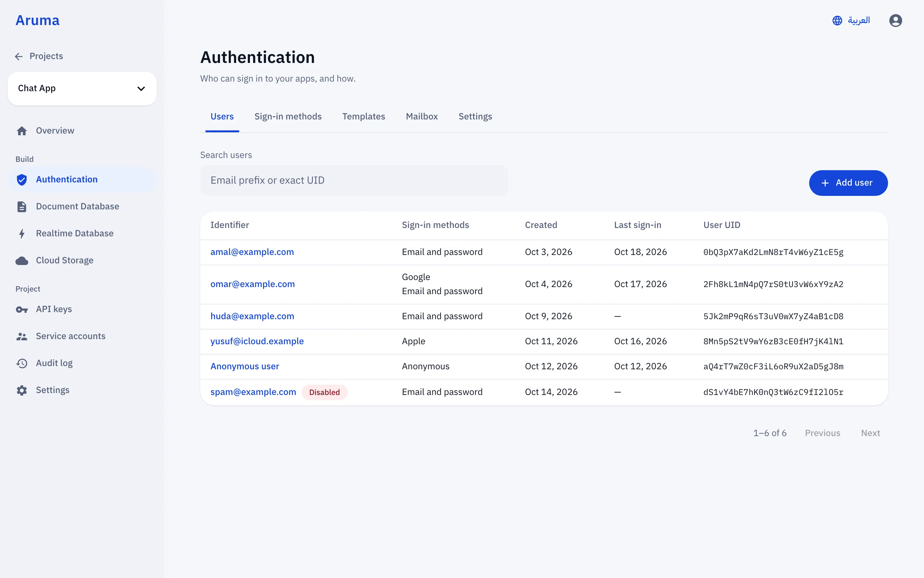Click the Previous pagination button

(x=822, y=433)
